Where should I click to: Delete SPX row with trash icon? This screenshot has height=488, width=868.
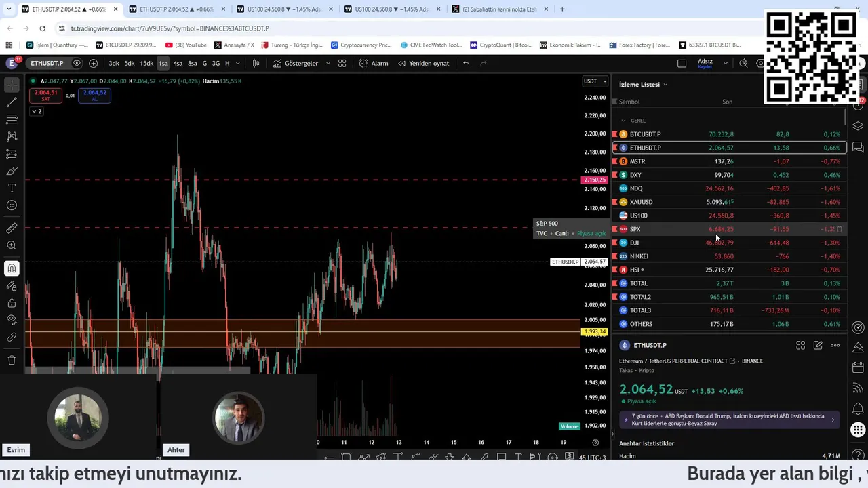(840, 229)
